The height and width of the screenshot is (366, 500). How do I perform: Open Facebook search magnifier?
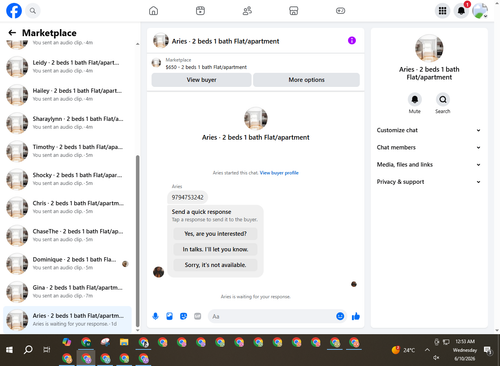point(33,11)
